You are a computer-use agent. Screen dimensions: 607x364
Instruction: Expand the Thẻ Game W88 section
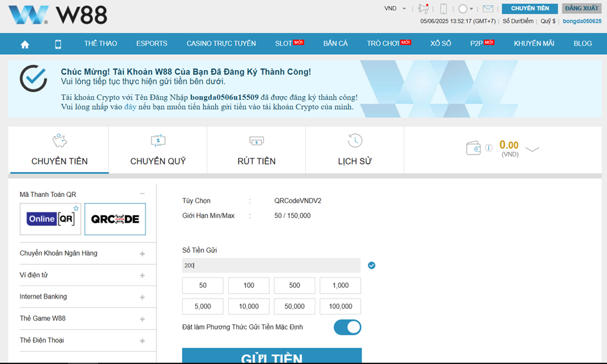(143, 319)
